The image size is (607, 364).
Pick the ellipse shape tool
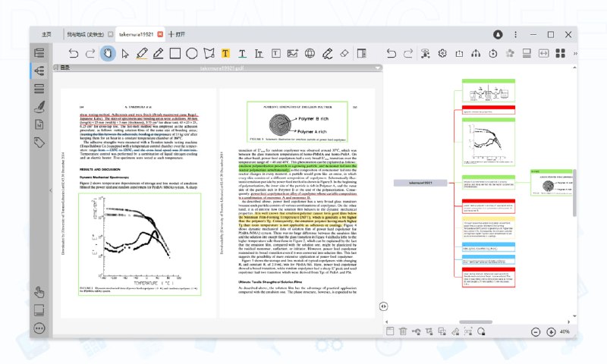[x=191, y=53]
